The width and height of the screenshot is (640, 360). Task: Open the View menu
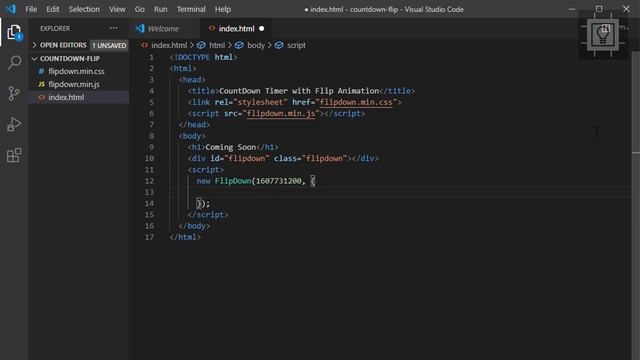[117, 9]
